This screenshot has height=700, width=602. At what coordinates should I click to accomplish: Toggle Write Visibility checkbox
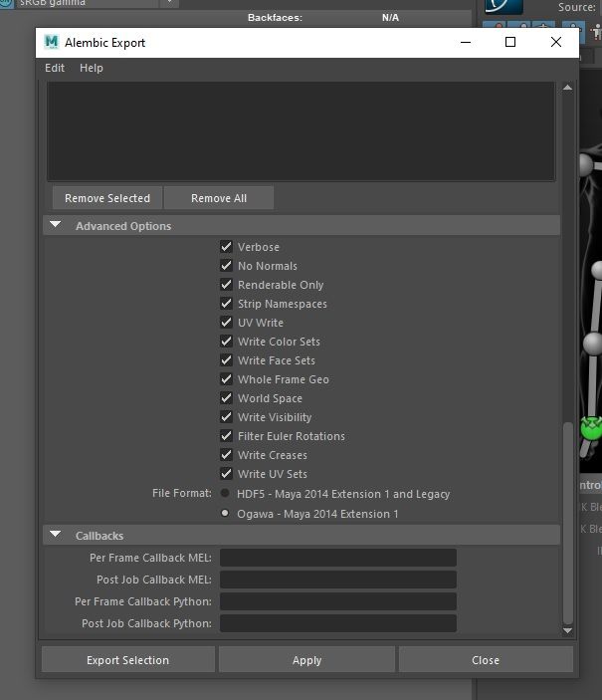click(x=226, y=417)
